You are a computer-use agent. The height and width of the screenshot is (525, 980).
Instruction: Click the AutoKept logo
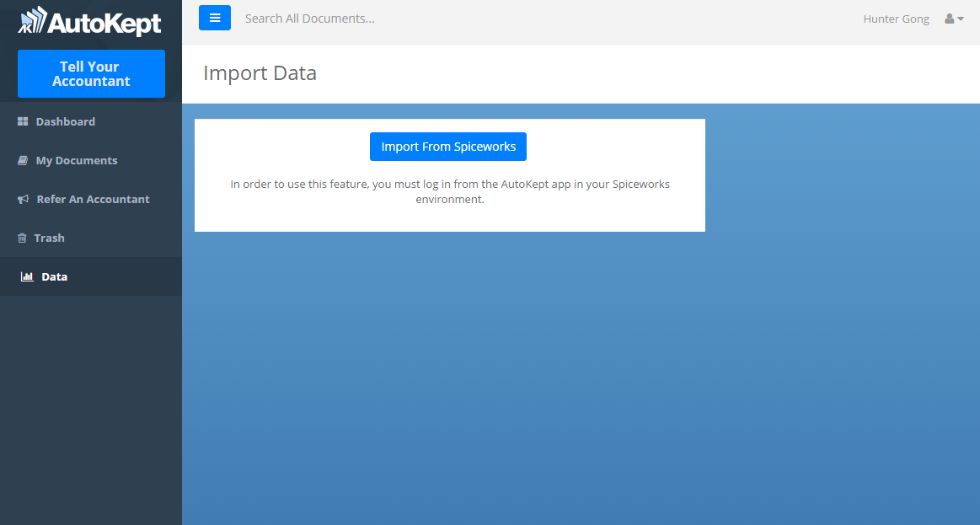click(x=89, y=22)
